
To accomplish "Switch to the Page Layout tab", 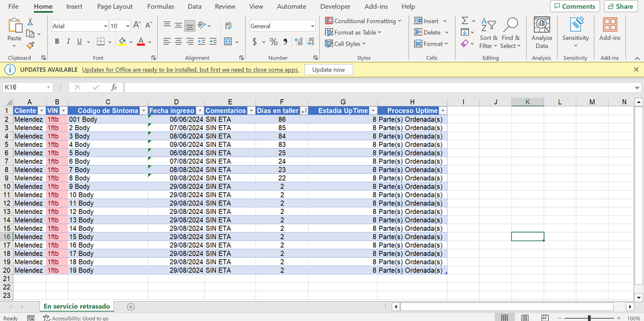I will (x=115, y=6).
